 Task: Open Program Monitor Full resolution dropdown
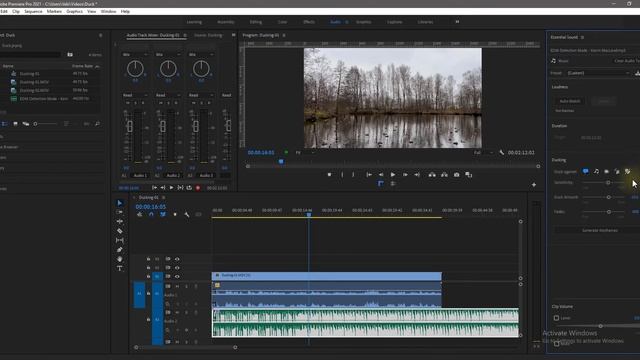pyautogui.click(x=483, y=153)
